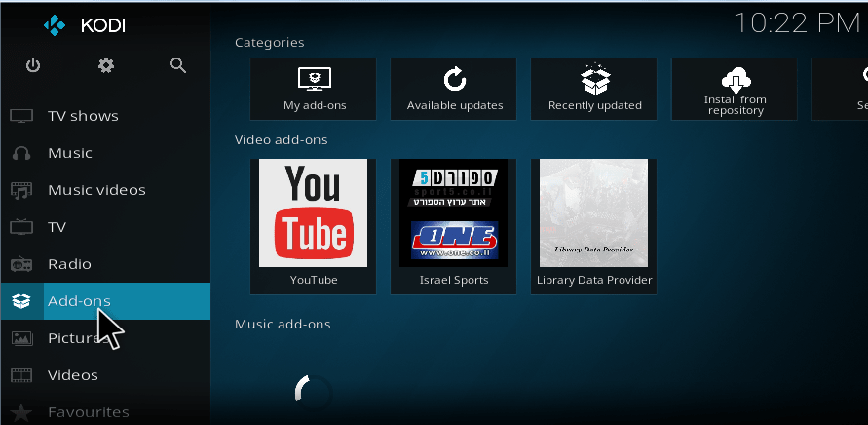Click the Library Data Provider label

coord(594,281)
